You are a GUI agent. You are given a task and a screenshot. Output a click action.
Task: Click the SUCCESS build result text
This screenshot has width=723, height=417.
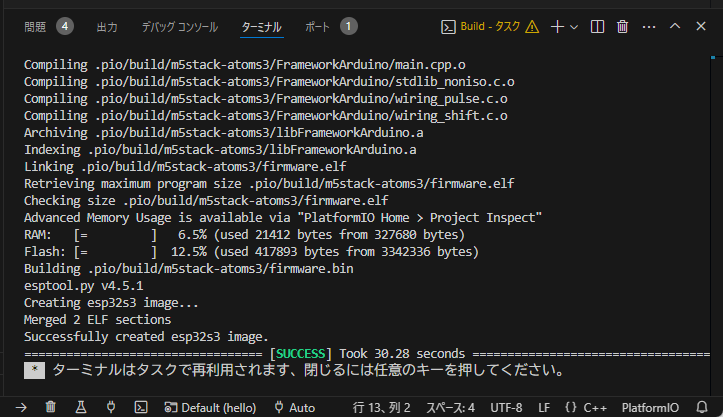(301, 354)
